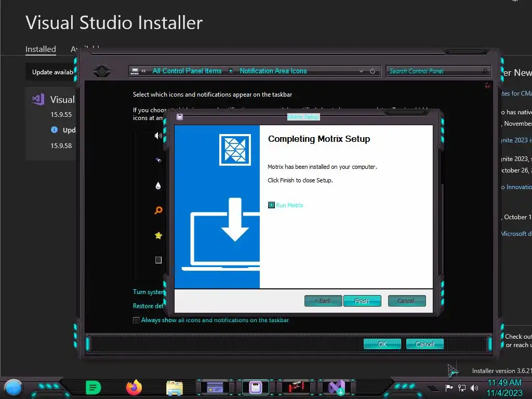Click the volume speaker icon in list
This screenshot has height=399, width=532.
click(158, 136)
